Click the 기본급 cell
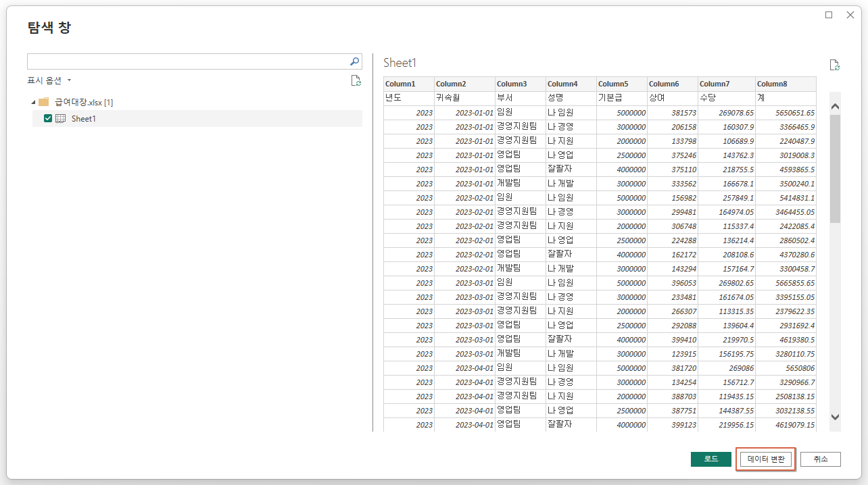This screenshot has height=485, width=868. click(622, 98)
